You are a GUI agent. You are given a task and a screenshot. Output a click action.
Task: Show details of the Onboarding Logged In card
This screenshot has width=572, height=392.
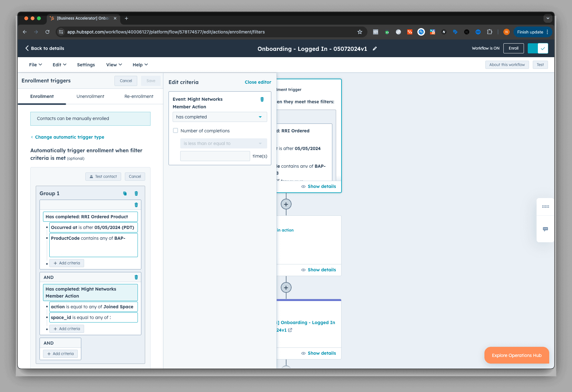[319, 353]
